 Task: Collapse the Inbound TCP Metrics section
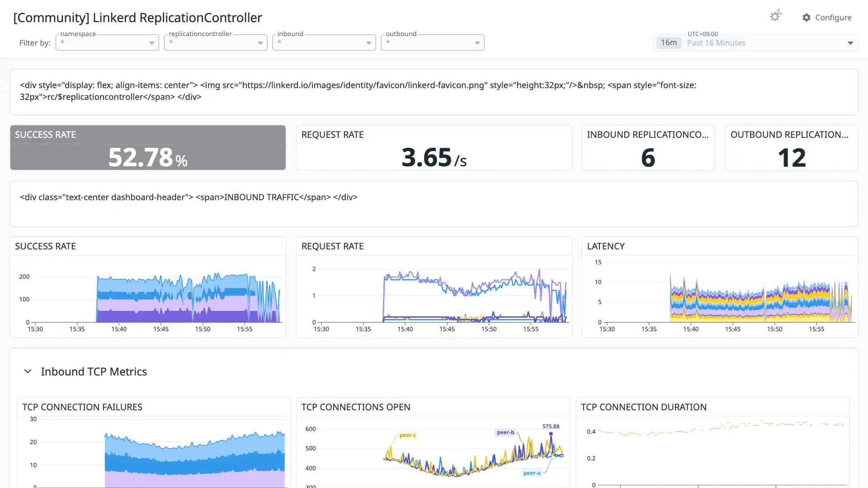(28, 371)
